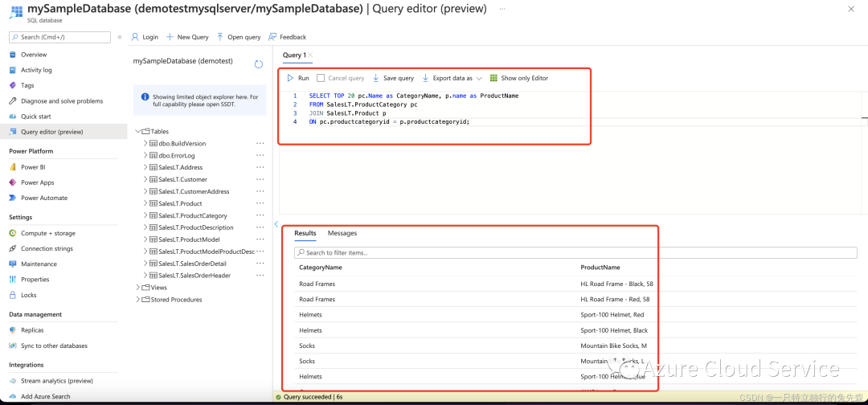The height and width of the screenshot is (405, 868).
Task: Open Power BI option
Action: (x=33, y=167)
